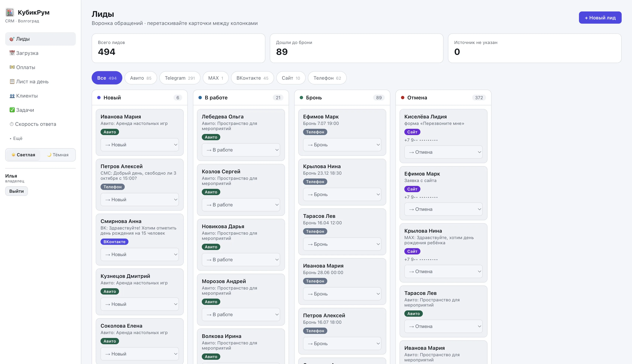Click the КубикРум logo icon
The image size is (632, 364).
(x=10, y=12)
